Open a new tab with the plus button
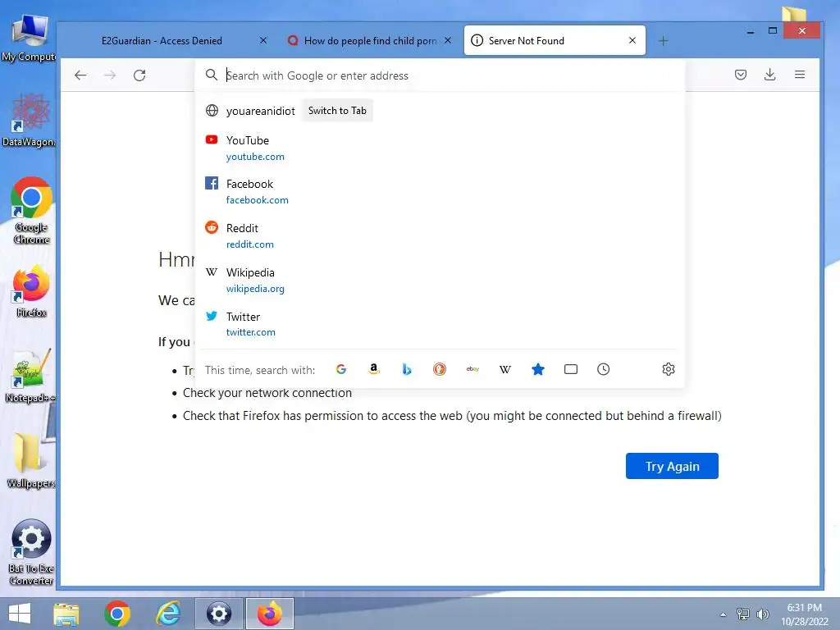Screen dimensions: 840x630 [663, 41]
